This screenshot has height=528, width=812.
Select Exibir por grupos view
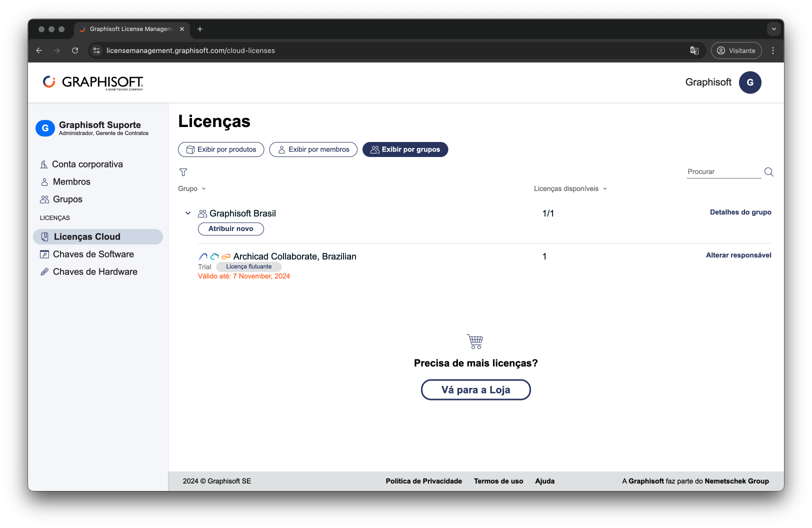tap(405, 149)
